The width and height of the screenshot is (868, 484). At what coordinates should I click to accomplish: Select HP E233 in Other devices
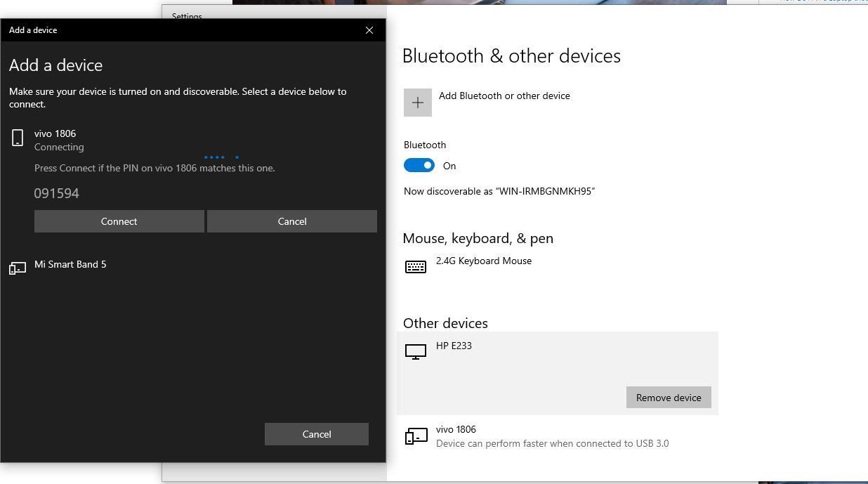coord(454,346)
